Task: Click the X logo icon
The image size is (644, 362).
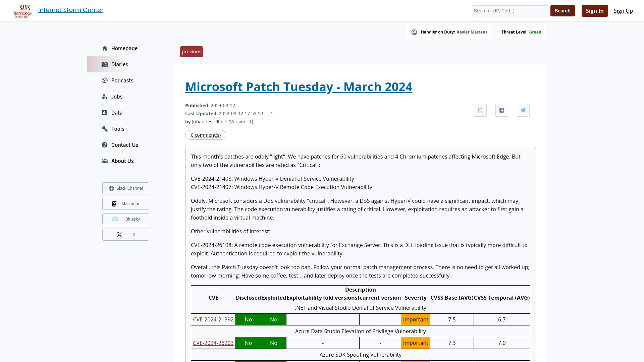Action: click(119, 235)
